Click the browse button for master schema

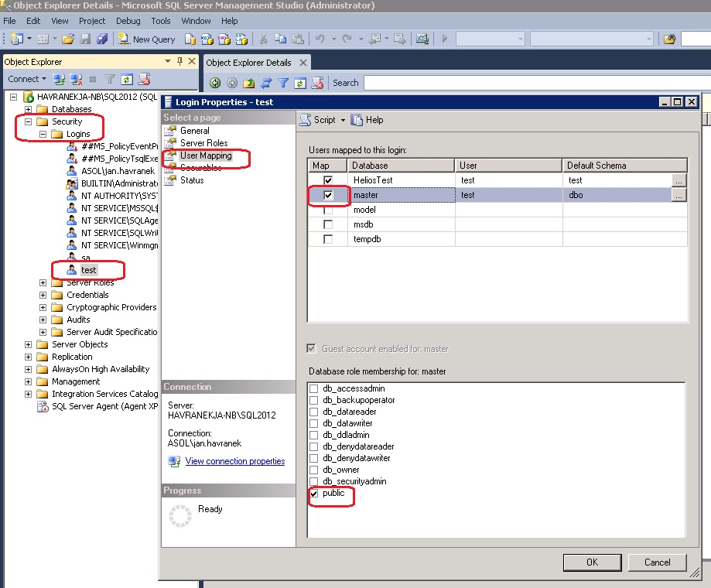point(679,196)
